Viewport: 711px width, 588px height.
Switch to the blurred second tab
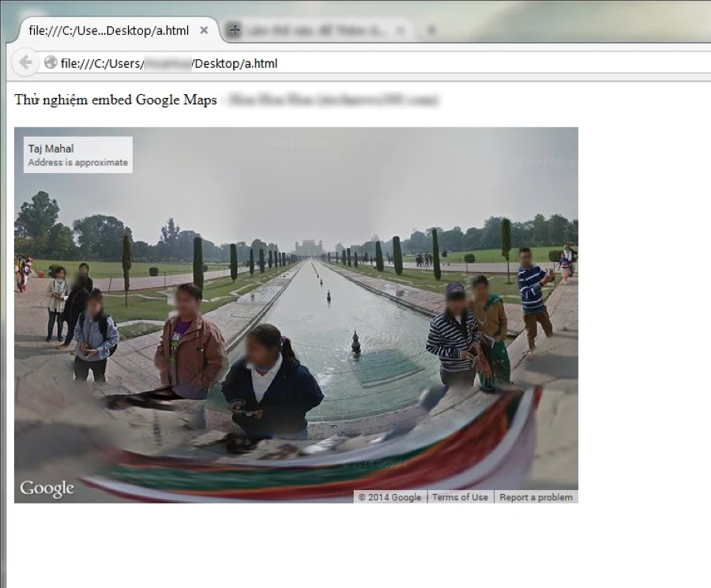point(316,31)
